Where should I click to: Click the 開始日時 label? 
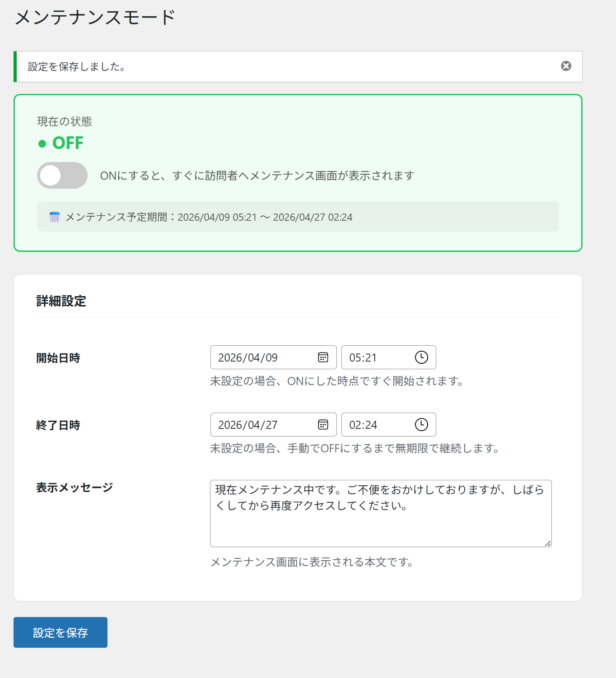[58, 358]
